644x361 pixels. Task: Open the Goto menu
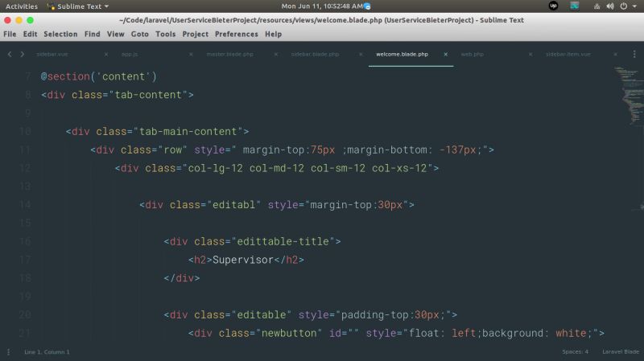coord(139,34)
